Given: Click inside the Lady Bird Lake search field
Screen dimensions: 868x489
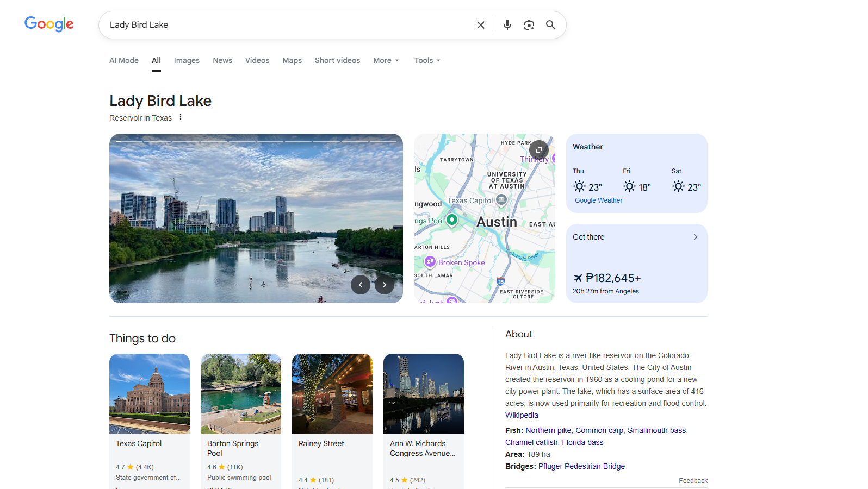Looking at the screenshot, I should click(288, 25).
